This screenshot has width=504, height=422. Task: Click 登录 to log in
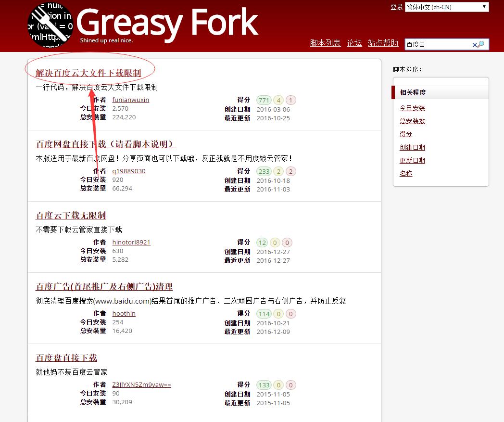click(x=397, y=7)
